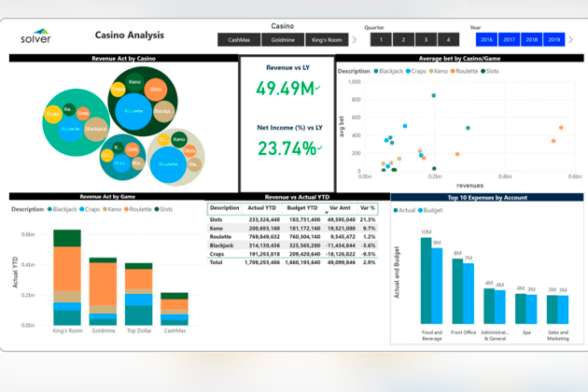Expand more casinos with the right chevron
The width and height of the screenshot is (588, 392).
356,40
